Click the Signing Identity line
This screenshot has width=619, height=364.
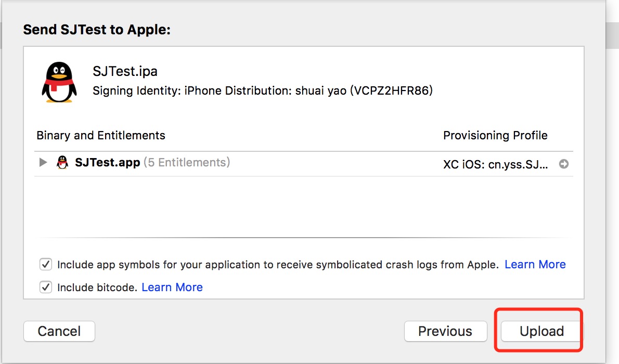(x=262, y=91)
